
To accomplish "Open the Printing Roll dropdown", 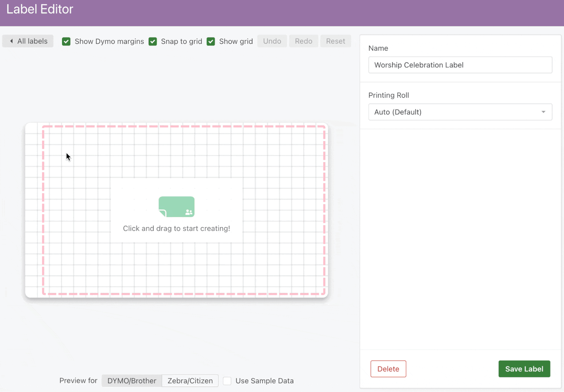I will (460, 112).
